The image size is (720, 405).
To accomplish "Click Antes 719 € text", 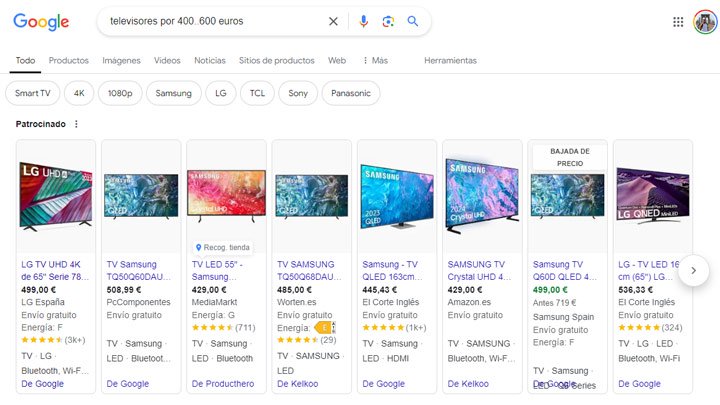I will pos(554,303).
